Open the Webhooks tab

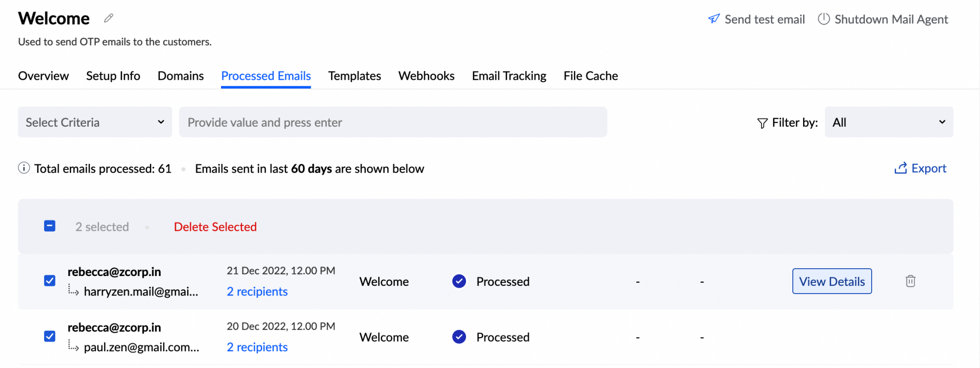click(426, 76)
